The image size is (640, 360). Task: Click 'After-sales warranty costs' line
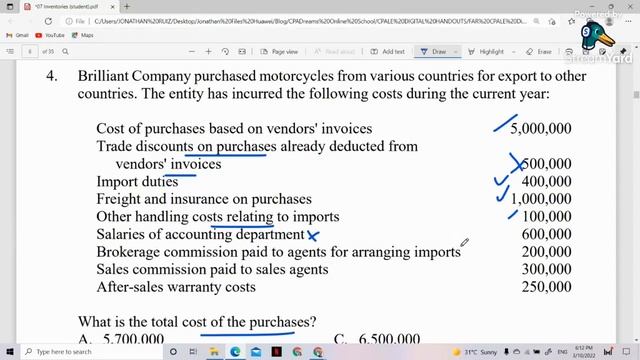(x=176, y=287)
